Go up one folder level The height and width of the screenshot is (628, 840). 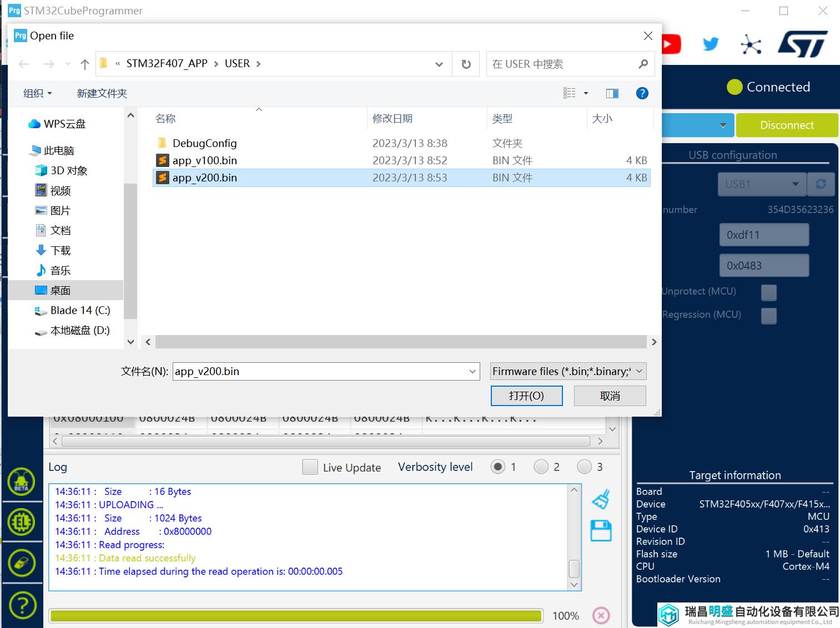85,64
